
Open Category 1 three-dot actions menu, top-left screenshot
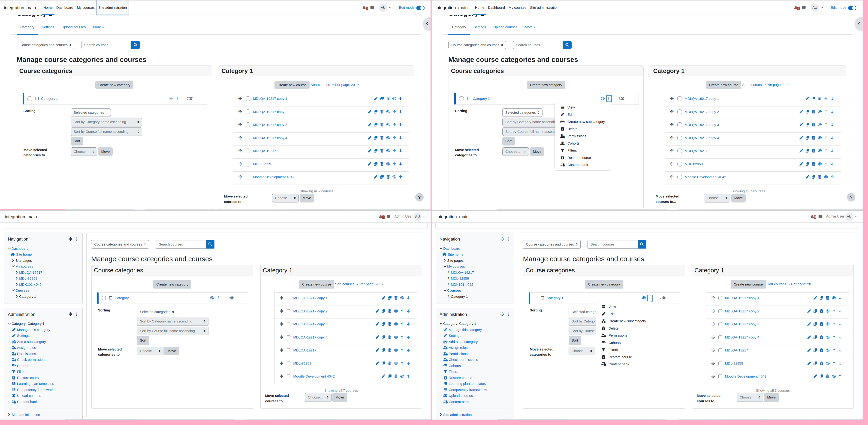[x=177, y=99]
